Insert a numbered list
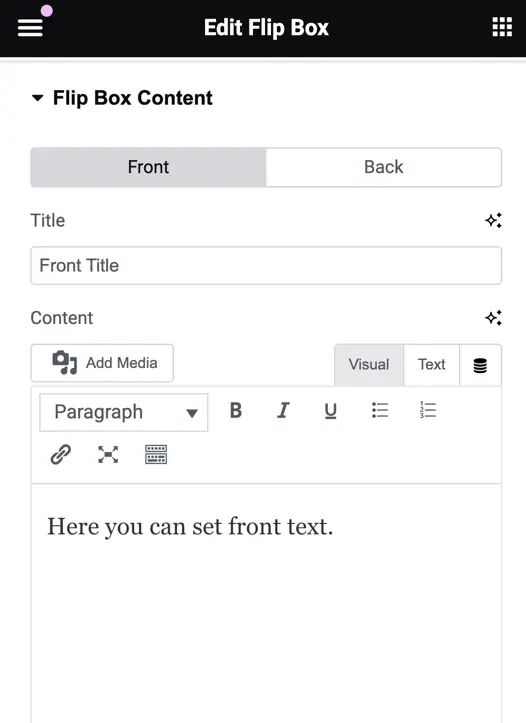Screen dimensions: 526x723 pos(428,410)
